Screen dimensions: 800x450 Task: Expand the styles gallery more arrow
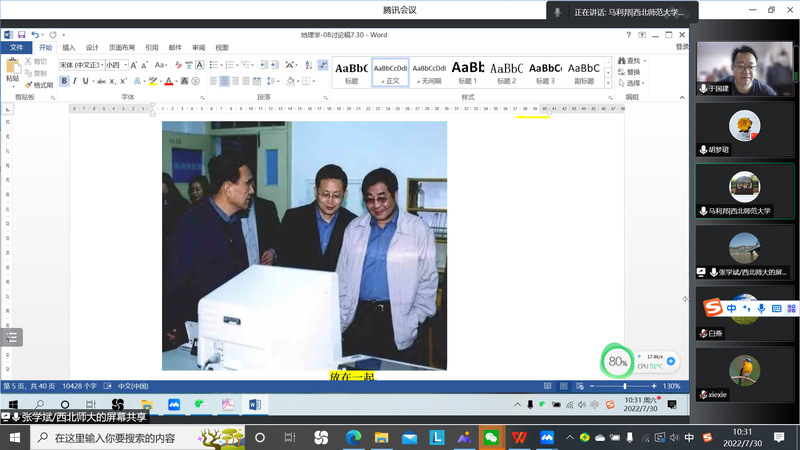point(608,84)
